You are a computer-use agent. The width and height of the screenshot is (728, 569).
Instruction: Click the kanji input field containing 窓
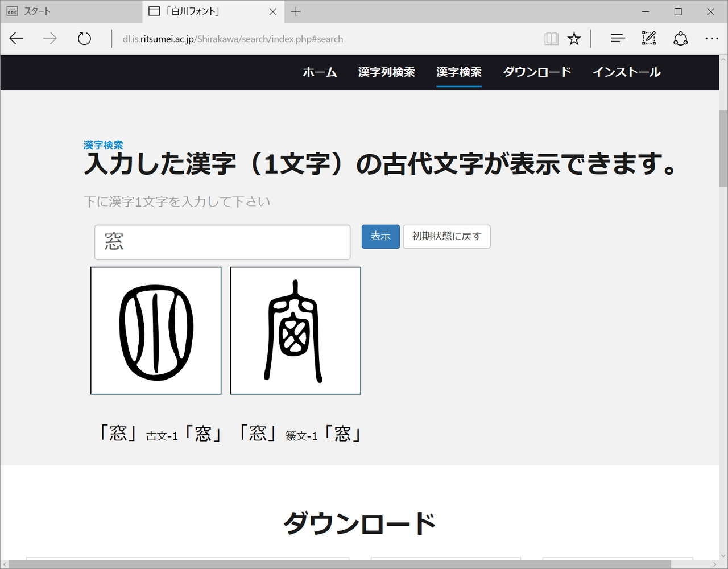pyautogui.click(x=222, y=241)
